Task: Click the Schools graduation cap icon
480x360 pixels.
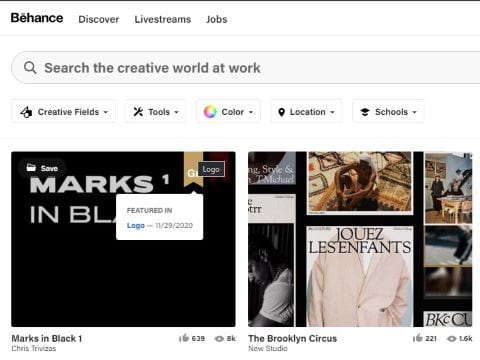Action: [365, 112]
